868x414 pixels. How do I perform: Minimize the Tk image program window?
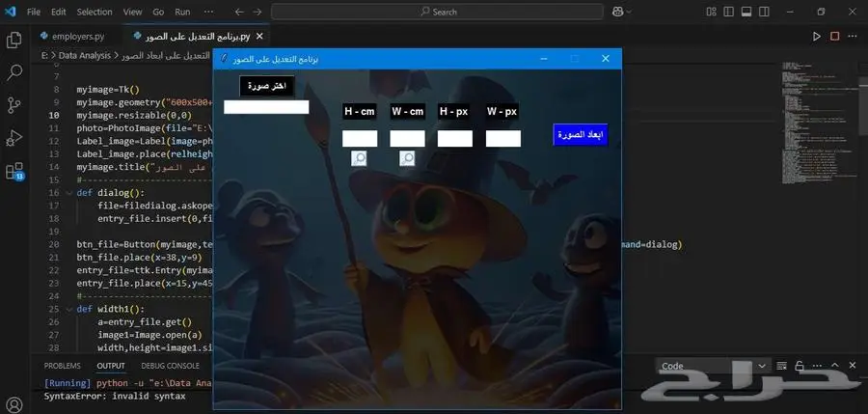pos(544,58)
